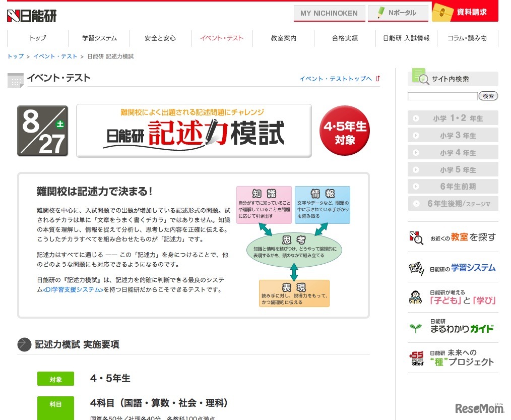Click the 表現 orange diagram box
Screen dimensions: 511x420
click(x=294, y=293)
